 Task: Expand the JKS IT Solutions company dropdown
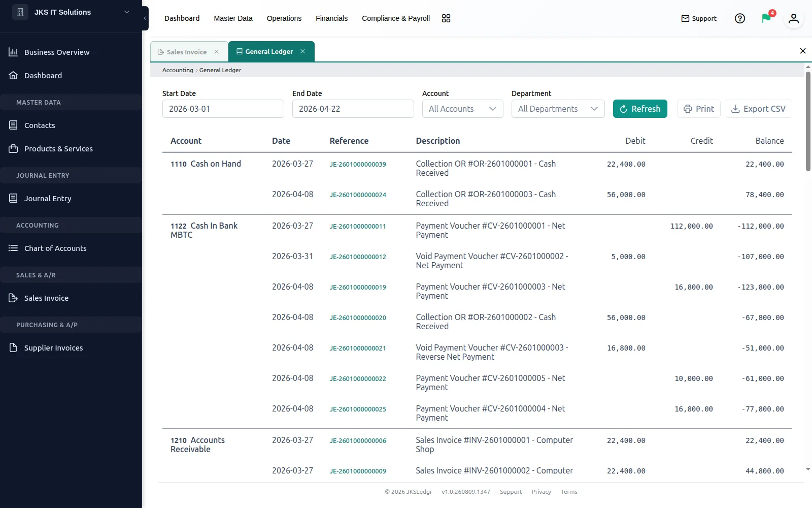point(127,12)
